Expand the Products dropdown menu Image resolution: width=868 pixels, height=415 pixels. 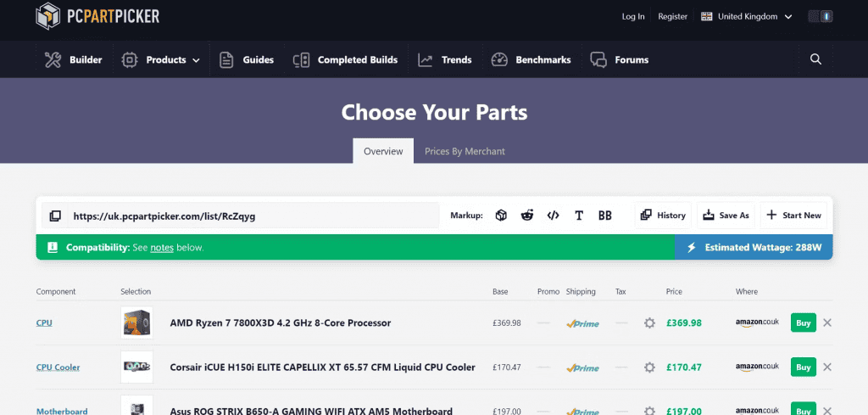click(x=160, y=60)
